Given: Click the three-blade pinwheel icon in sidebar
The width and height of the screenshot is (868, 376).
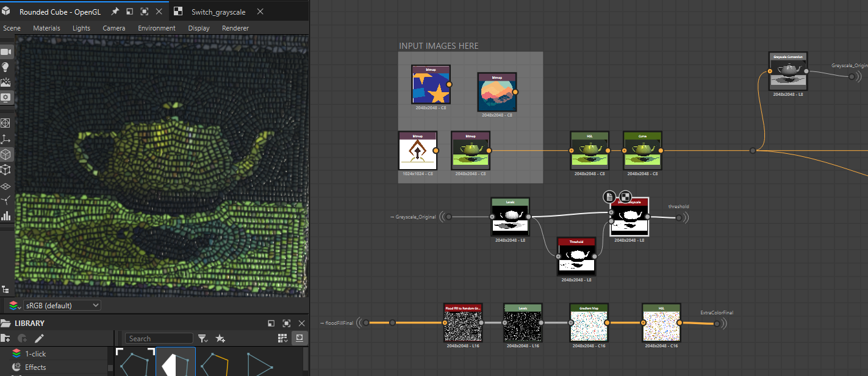Looking at the screenshot, I should [6, 200].
